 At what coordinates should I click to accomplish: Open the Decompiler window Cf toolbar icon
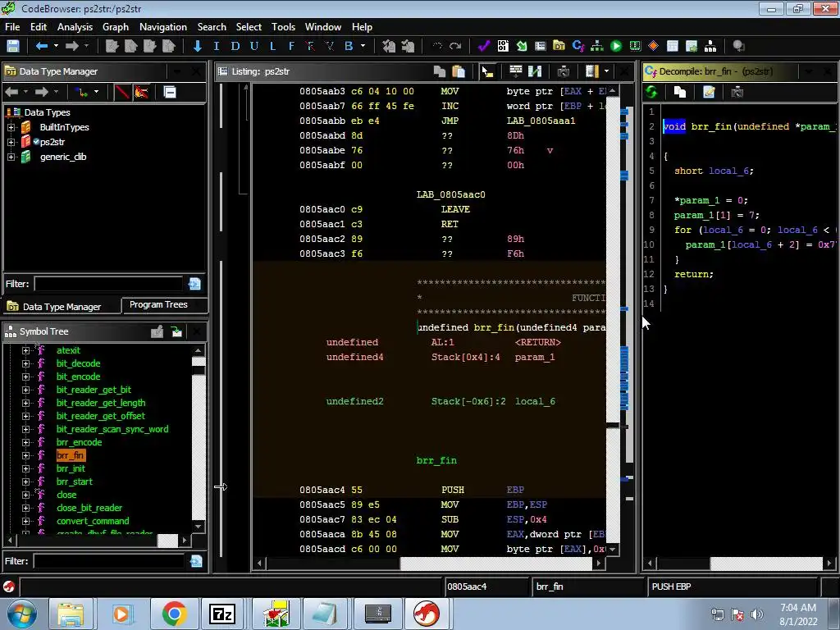[578, 46]
